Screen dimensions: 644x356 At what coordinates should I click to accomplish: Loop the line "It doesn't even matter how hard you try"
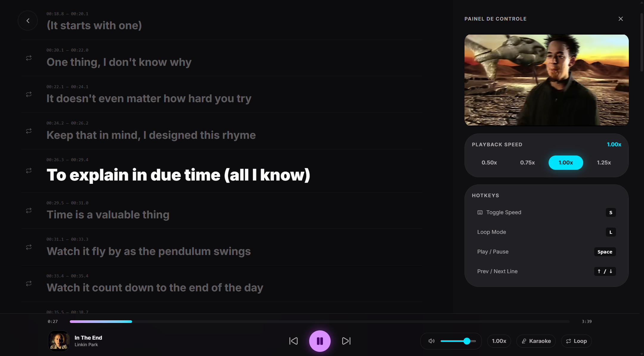pyautogui.click(x=29, y=94)
